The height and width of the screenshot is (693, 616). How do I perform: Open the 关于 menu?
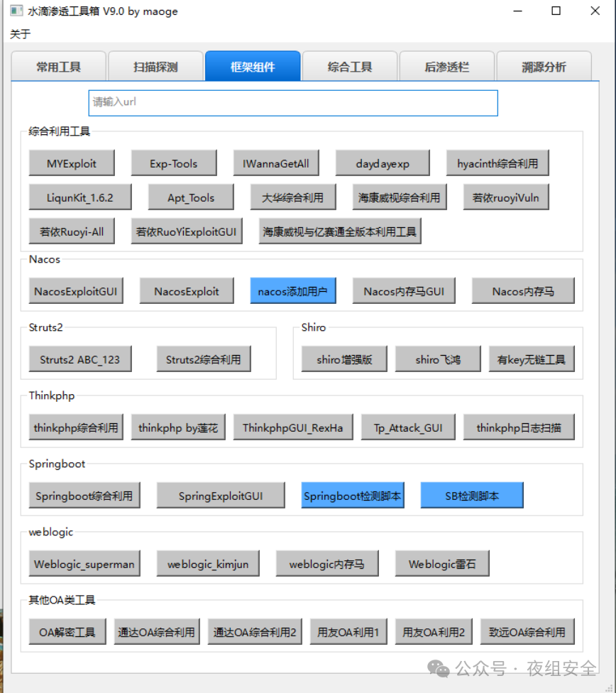[x=21, y=34]
